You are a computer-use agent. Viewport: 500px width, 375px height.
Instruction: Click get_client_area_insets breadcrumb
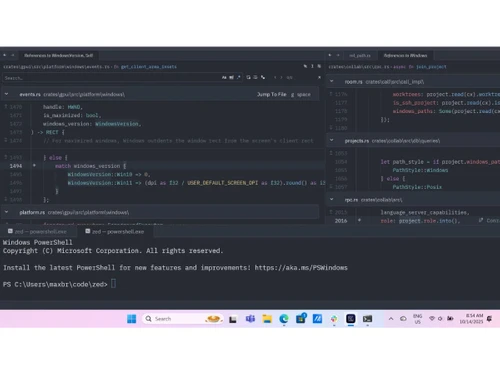pos(149,67)
